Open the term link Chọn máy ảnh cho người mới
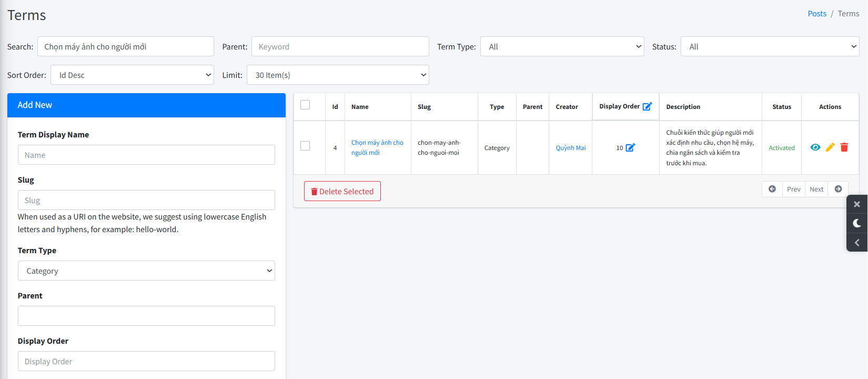This screenshot has height=379, width=868. pos(377,147)
